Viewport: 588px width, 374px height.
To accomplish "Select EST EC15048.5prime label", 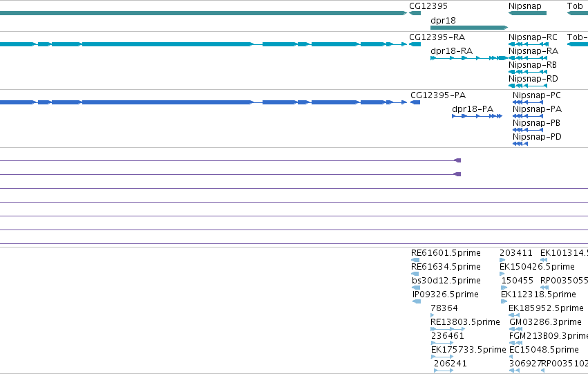I will coord(544,350).
